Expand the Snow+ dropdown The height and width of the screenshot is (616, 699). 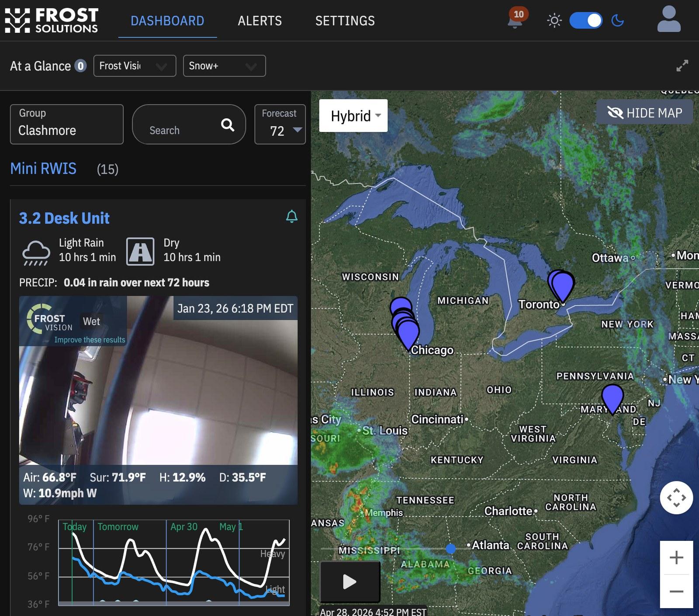click(x=224, y=66)
